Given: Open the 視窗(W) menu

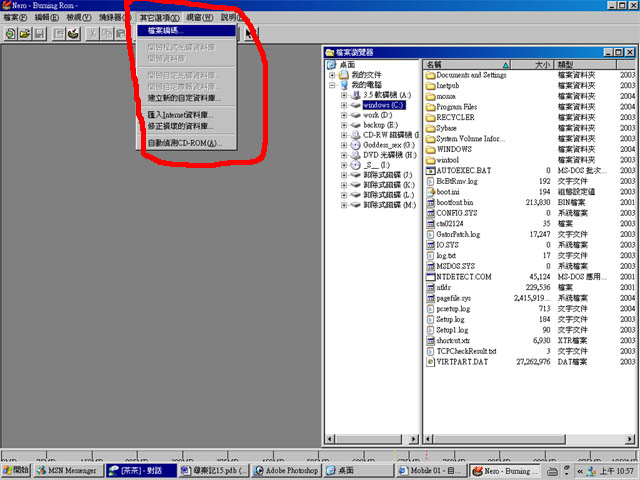Looking at the screenshot, I should [200, 18].
